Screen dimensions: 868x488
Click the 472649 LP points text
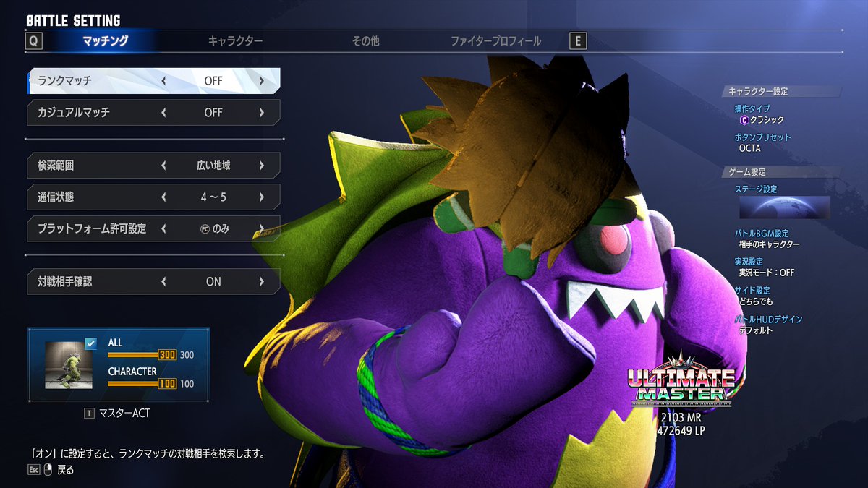[681, 431]
